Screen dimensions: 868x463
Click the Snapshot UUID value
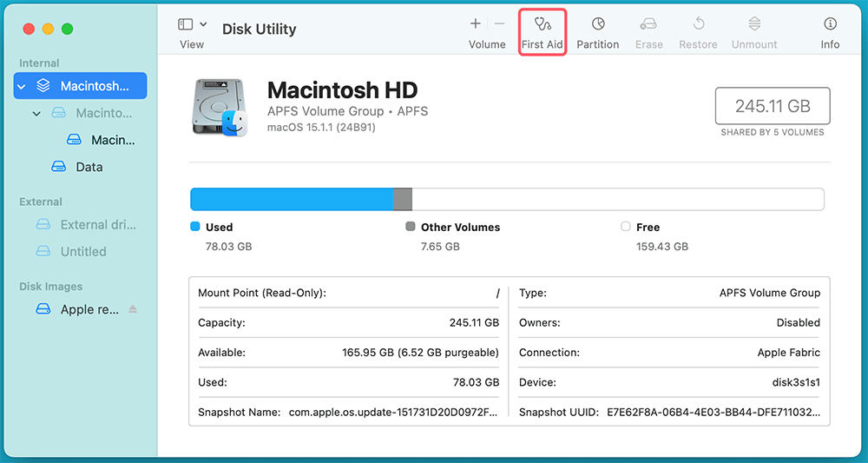click(x=714, y=413)
